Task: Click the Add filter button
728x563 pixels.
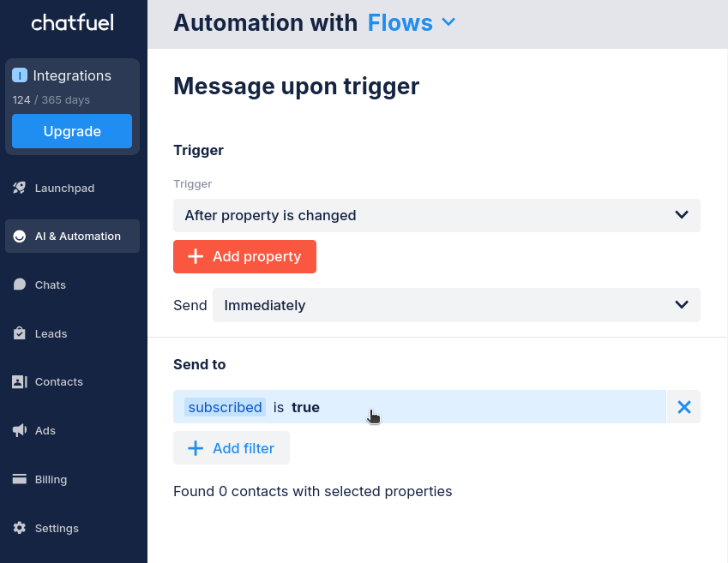Action: point(232,448)
